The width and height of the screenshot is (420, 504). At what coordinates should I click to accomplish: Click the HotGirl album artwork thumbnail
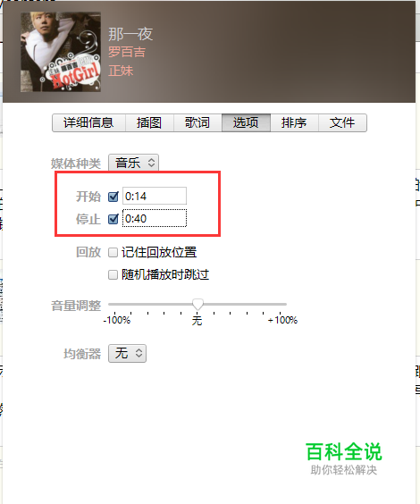(61, 52)
